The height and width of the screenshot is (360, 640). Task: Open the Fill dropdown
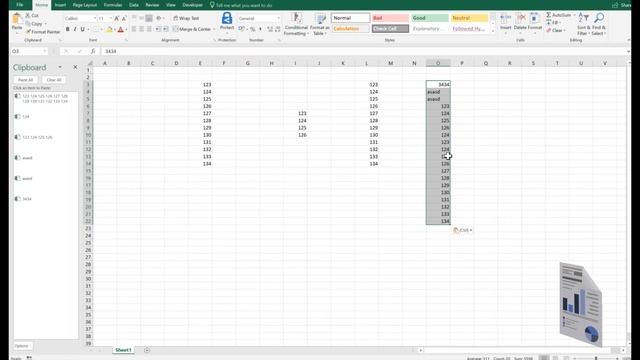554,23
